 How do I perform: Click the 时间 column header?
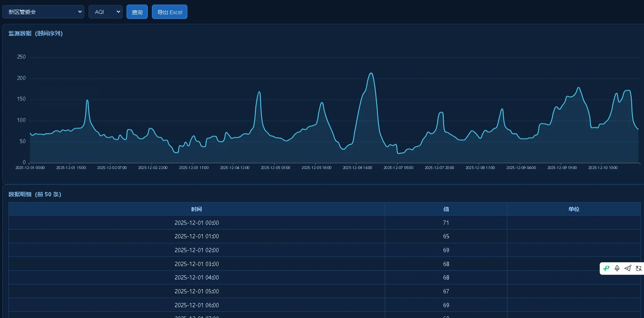[x=197, y=209]
